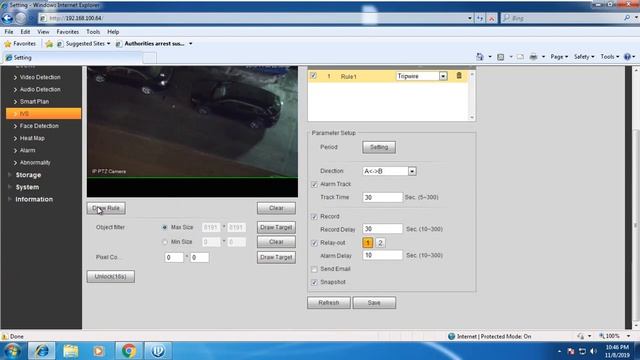Show hidden system tray icons
This screenshot has height=360, width=640.
(559, 351)
